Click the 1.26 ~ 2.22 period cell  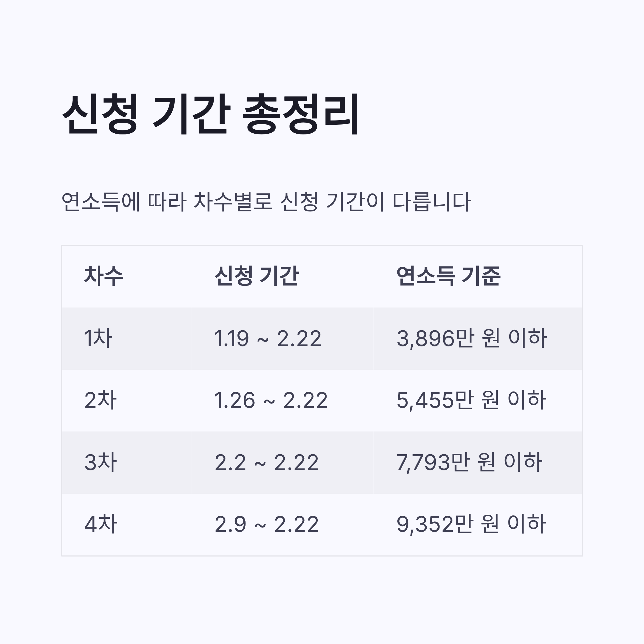[x=271, y=400]
